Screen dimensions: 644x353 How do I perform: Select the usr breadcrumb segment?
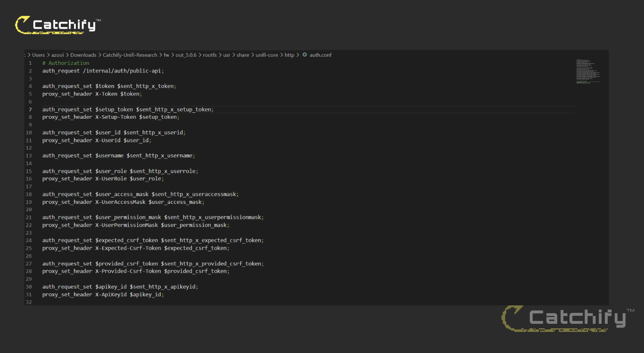tap(227, 55)
